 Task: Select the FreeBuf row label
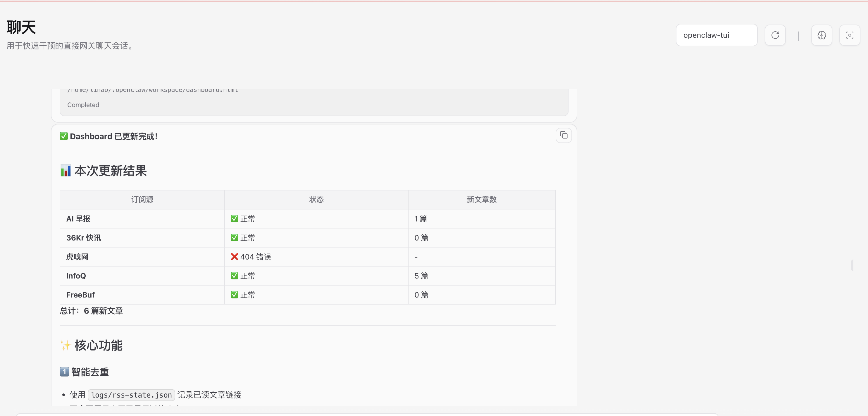pos(80,295)
